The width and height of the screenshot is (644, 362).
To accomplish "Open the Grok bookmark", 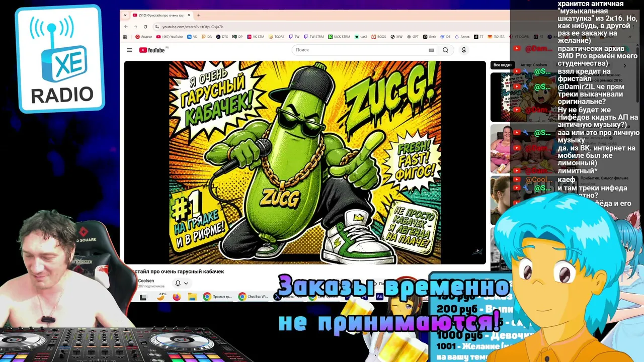I will [x=429, y=37].
